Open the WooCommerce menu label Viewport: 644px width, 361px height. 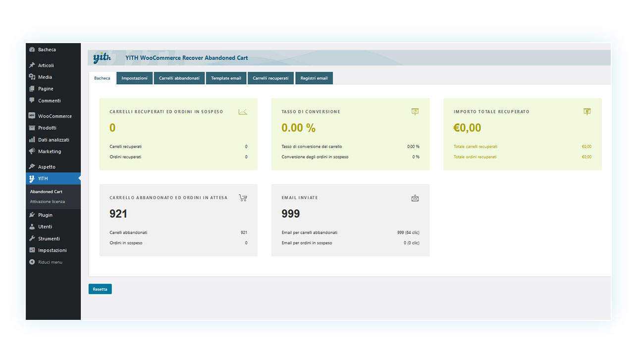[55, 116]
